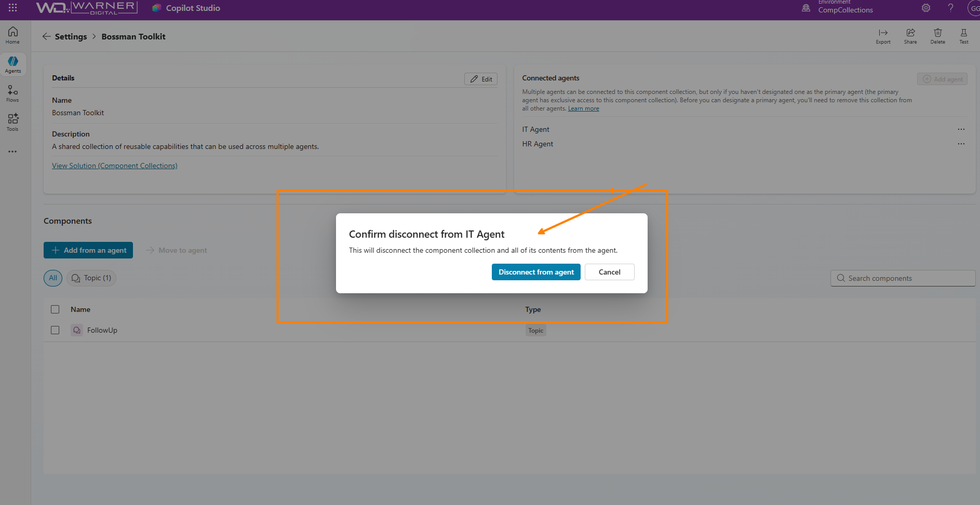This screenshot has width=980, height=505.
Task: Click the Add agent button
Action: point(942,79)
